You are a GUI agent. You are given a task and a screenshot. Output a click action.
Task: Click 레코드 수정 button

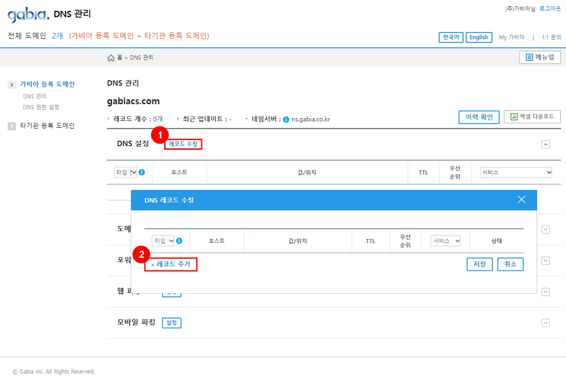(183, 144)
